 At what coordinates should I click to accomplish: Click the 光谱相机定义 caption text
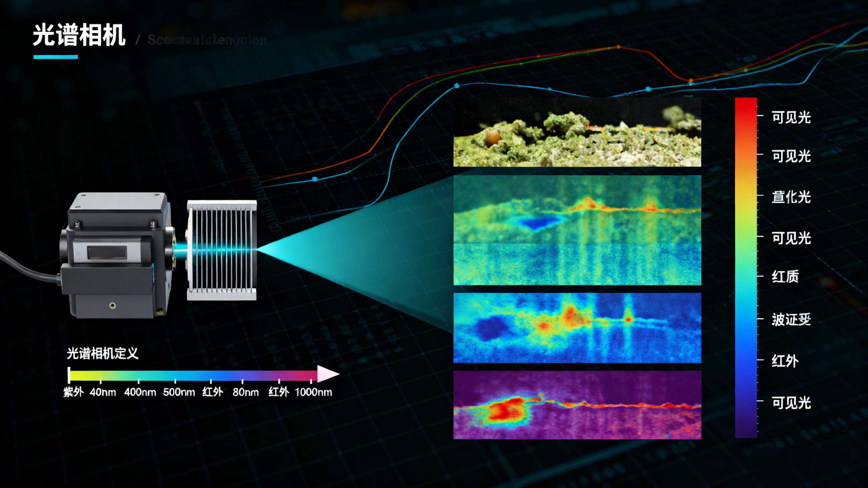102,354
